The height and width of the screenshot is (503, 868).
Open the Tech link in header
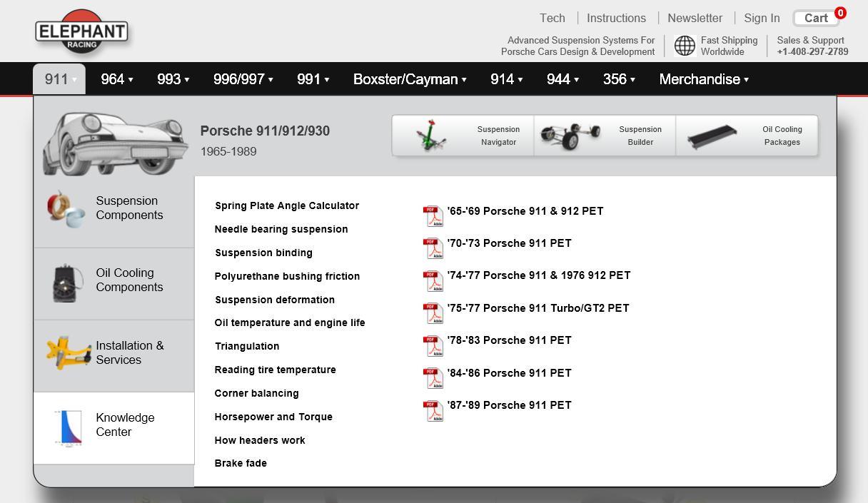tap(552, 18)
